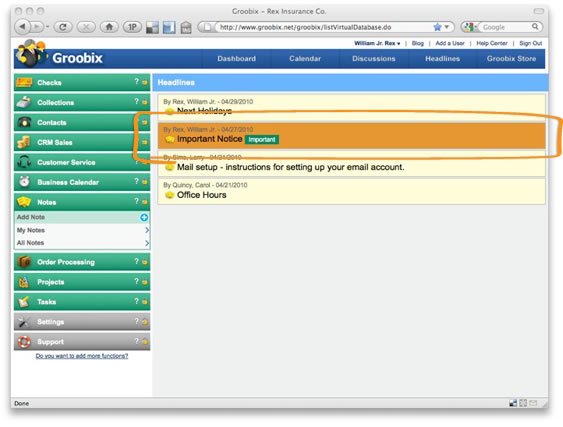Go to the browser home icon
The width and height of the screenshot is (563, 427).
(109, 27)
